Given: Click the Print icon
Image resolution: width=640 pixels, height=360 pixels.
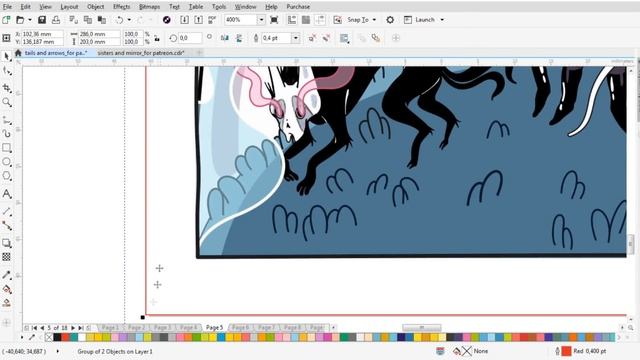Looking at the screenshot, I should tap(56, 20).
